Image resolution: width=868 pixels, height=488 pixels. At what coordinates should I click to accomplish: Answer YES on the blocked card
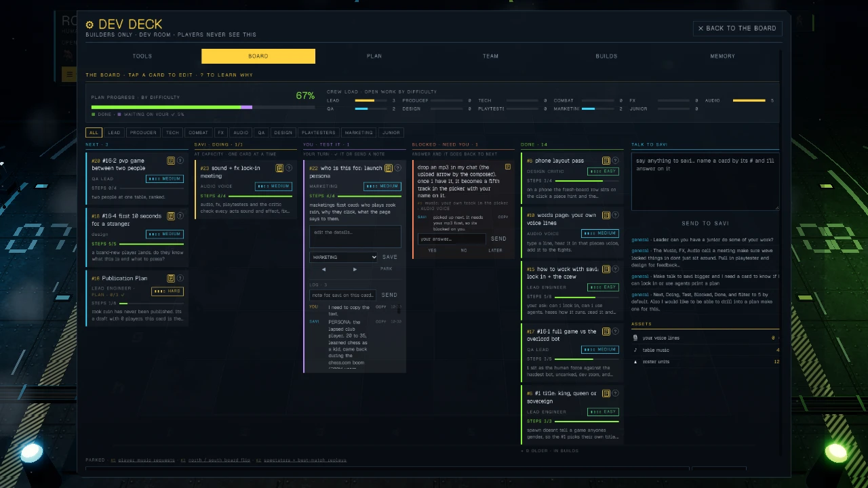[x=433, y=250]
